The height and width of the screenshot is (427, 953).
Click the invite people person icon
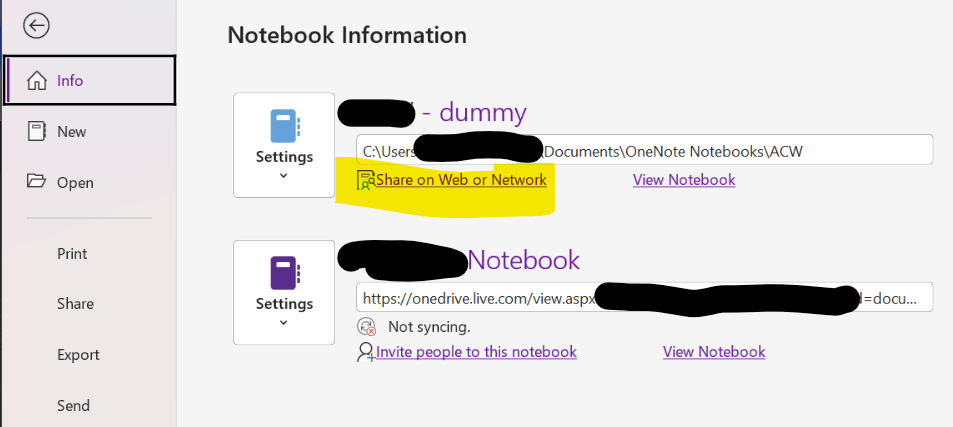[x=366, y=352]
